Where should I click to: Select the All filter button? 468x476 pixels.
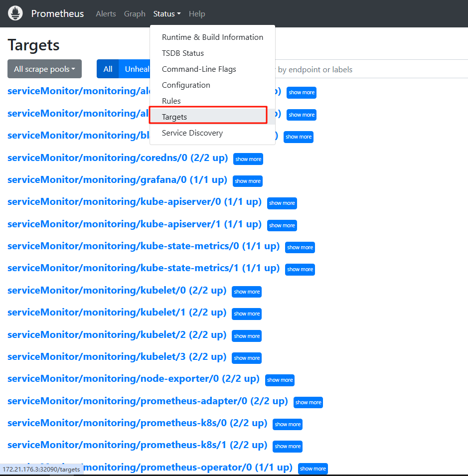click(108, 69)
